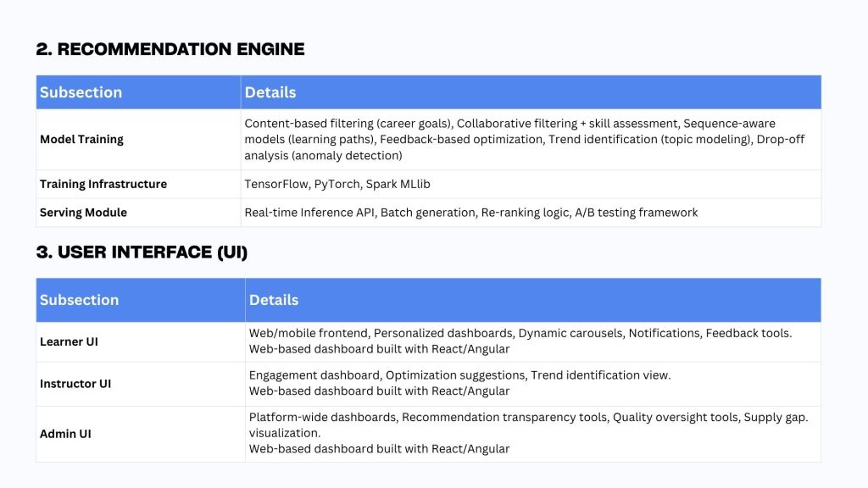The height and width of the screenshot is (488, 868).
Task: Select the first table's Subsection header cell
Action: (x=81, y=92)
